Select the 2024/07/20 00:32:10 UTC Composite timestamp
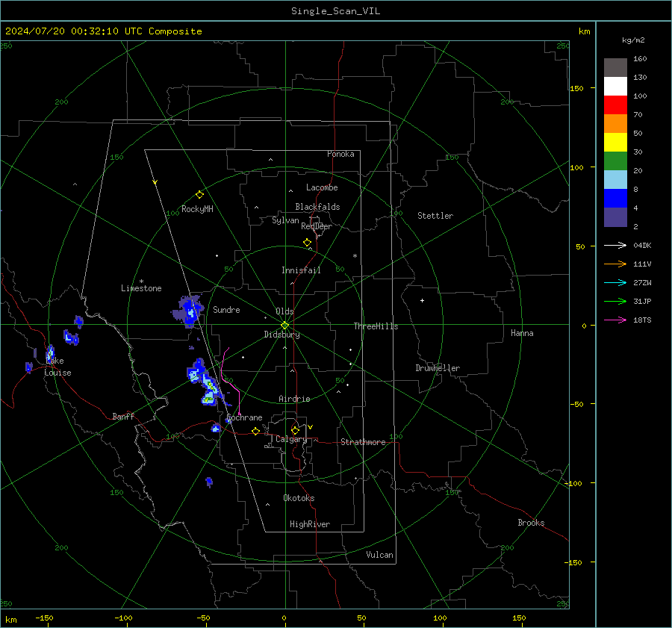 [103, 31]
